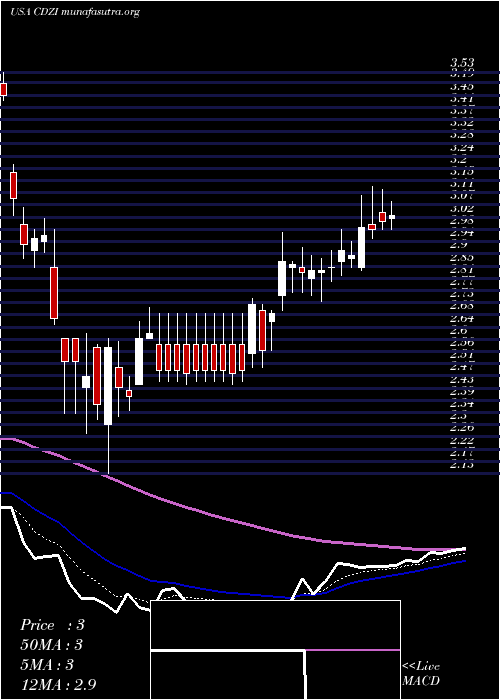Click the 3.02 price axis label
The height and width of the screenshot is (700, 500).
tap(462, 208)
